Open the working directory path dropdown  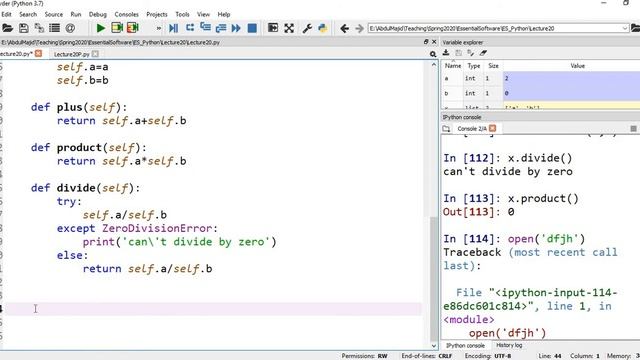(x=625, y=28)
